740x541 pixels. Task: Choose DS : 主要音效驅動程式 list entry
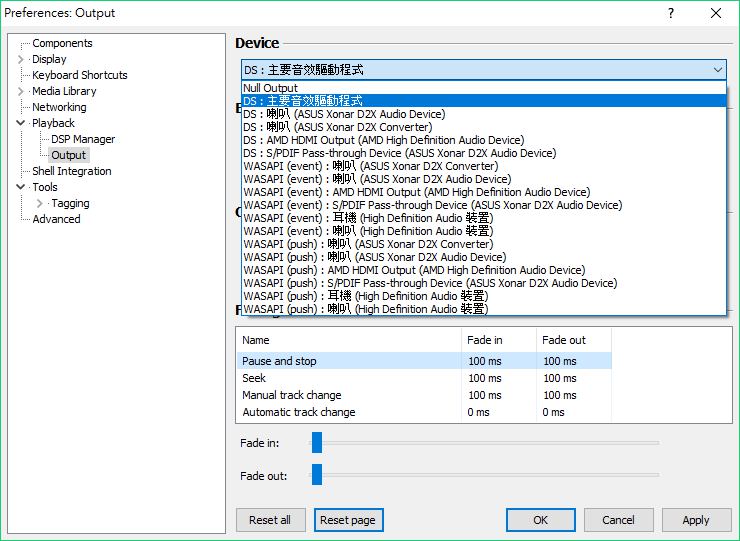pyautogui.click(x=484, y=101)
